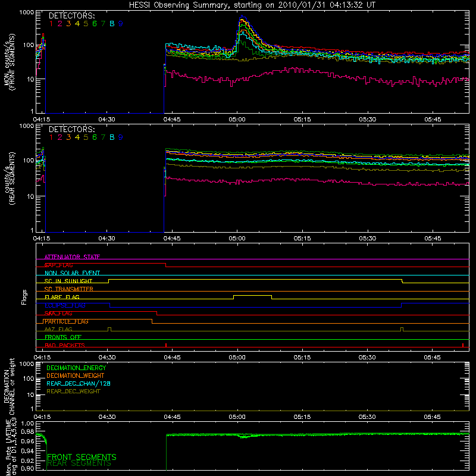Click the DECIMATION_ENERGY legend entry
476x476 pixels.
(x=76, y=368)
